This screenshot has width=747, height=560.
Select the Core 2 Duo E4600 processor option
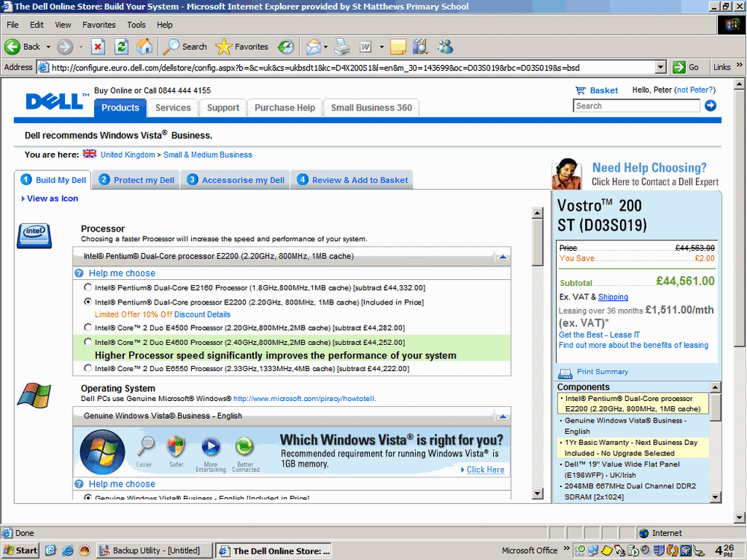coord(87,341)
